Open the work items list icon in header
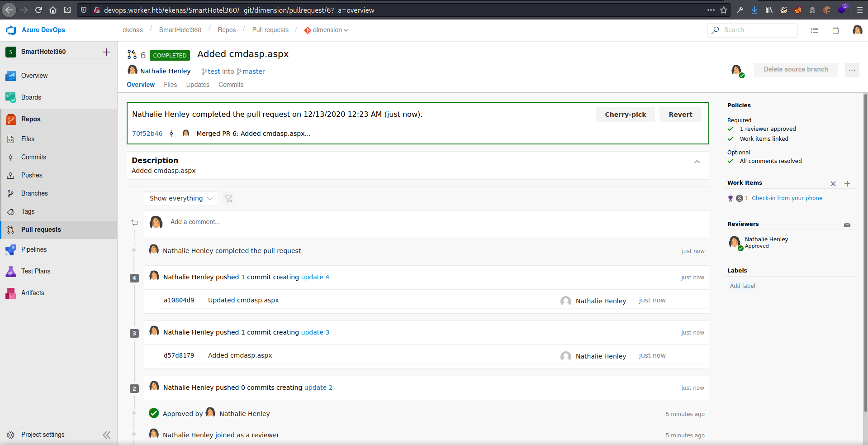The height and width of the screenshot is (445, 868). point(814,30)
